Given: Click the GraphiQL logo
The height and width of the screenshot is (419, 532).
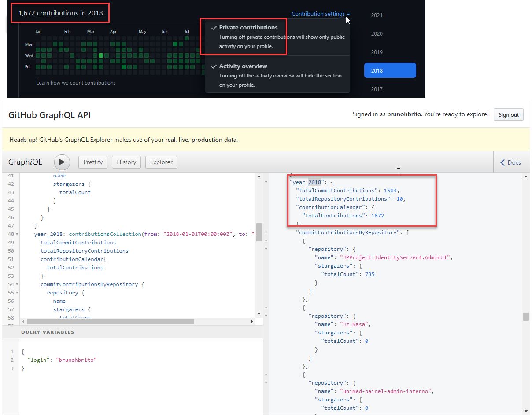Looking at the screenshot, I should click(25, 162).
